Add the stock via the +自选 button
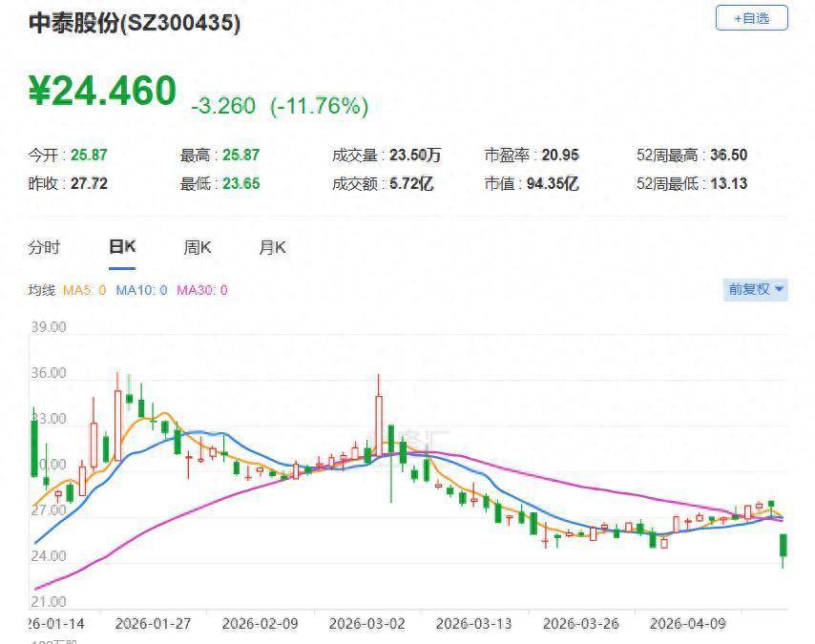815x644 pixels. coord(751,18)
